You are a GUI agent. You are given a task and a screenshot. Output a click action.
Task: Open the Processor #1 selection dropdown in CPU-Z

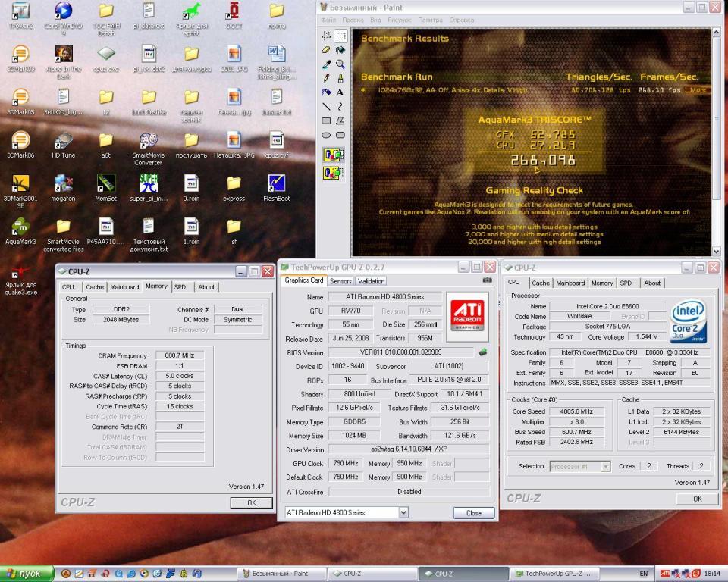tap(605, 467)
